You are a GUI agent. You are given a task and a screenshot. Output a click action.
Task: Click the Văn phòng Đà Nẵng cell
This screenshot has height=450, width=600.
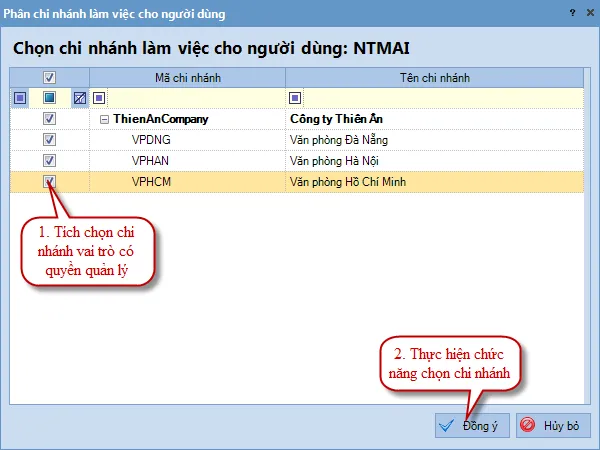pyautogui.click(x=435, y=140)
